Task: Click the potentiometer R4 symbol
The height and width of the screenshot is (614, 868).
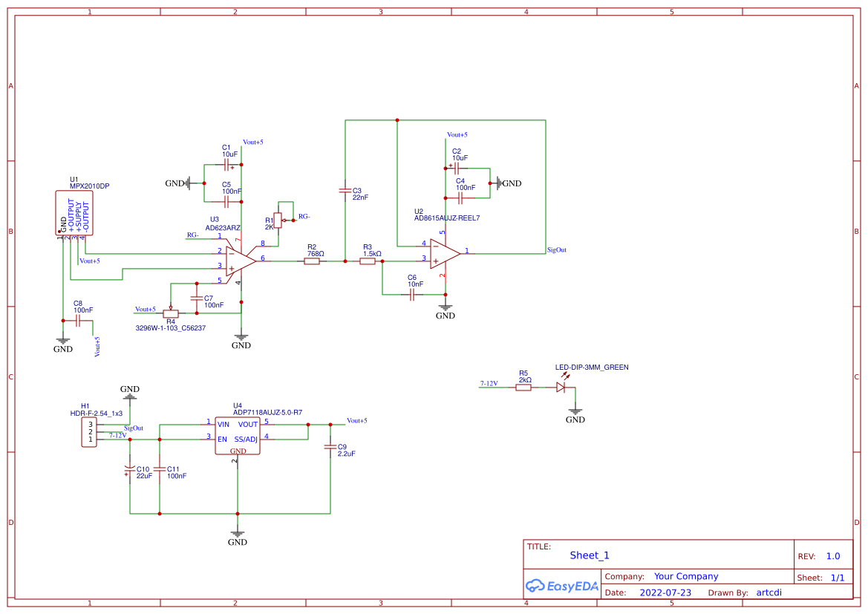Action: [169, 314]
